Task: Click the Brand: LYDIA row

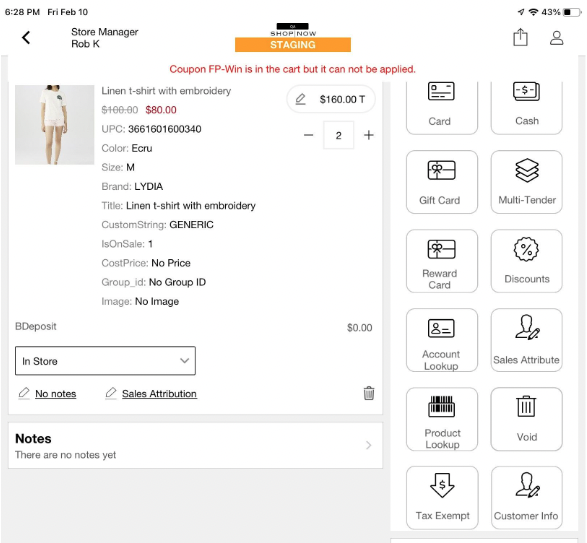Action: tap(132, 186)
